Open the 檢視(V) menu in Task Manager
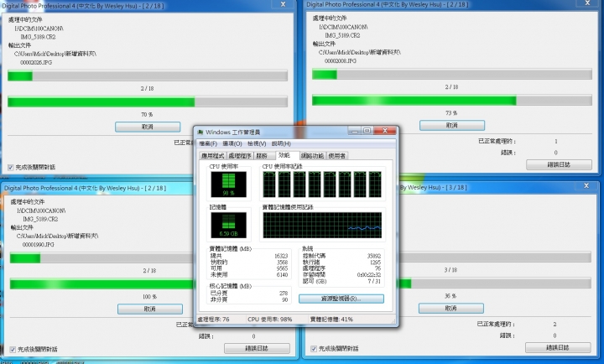This screenshot has height=364, width=604. pyautogui.click(x=257, y=143)
